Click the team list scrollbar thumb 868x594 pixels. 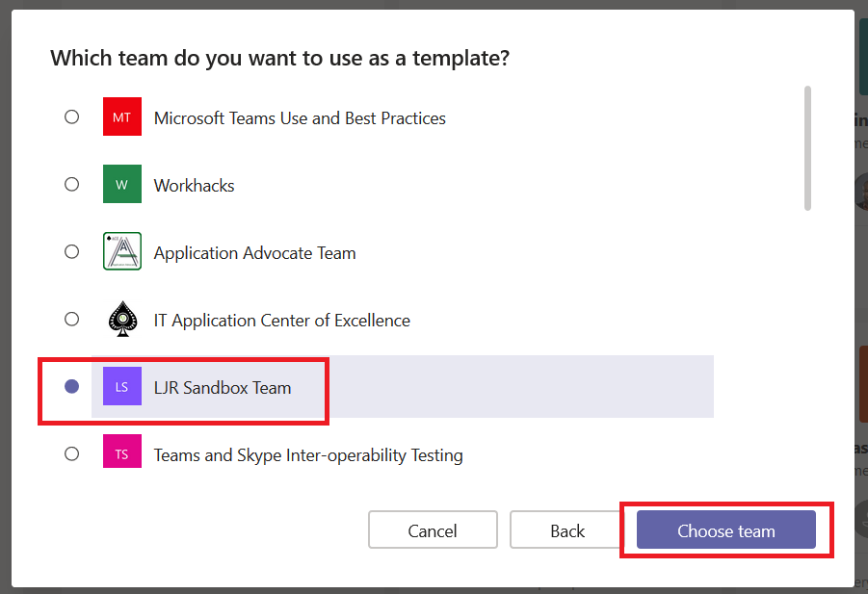point(807,148)
